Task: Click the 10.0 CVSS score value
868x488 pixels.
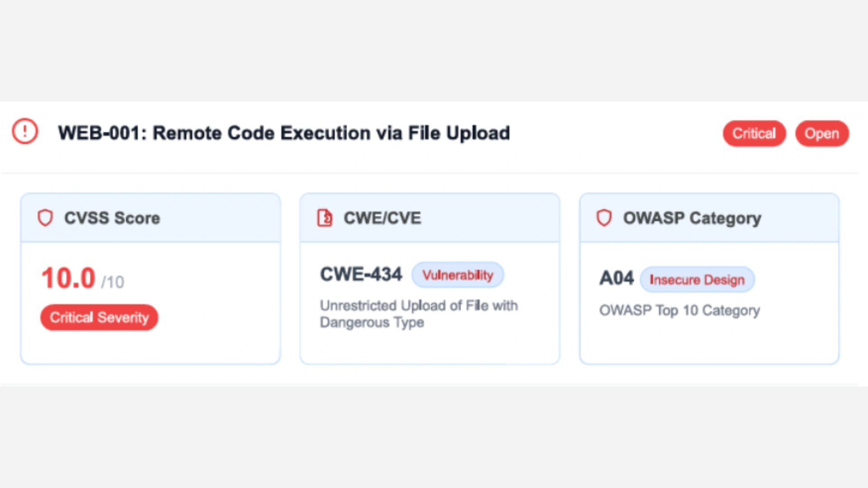Action: click(68, 278)
